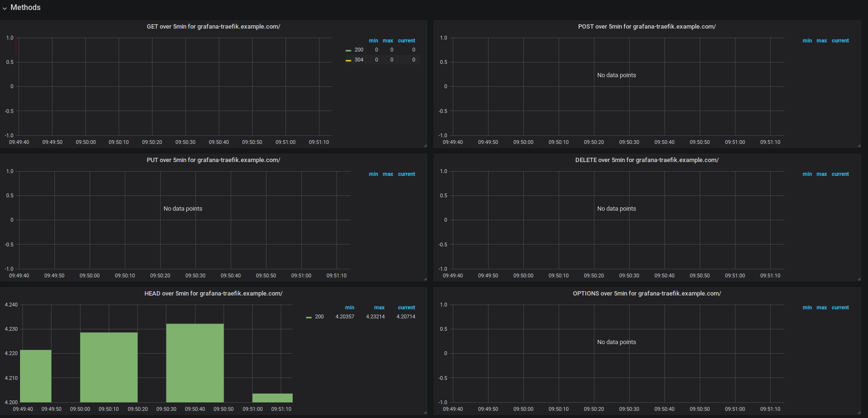Sort PUT legend by min
This screenshot has height=418, width=868.
click(x=373, y=174)
